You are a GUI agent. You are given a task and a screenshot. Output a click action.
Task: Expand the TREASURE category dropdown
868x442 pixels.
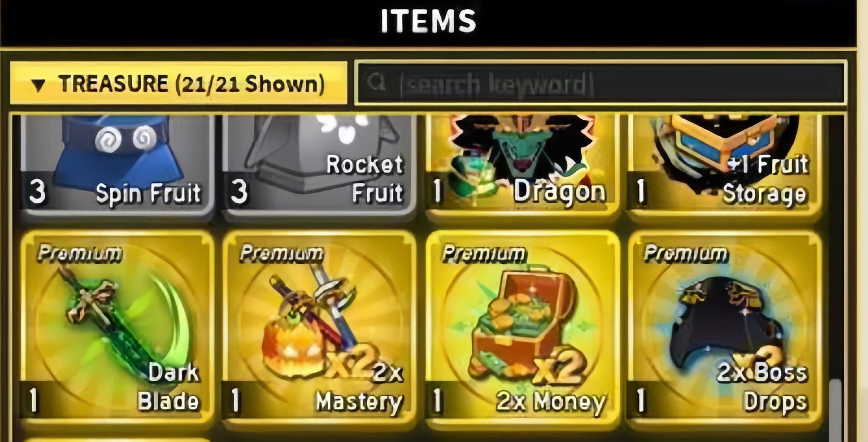click(x=178, y=83)
